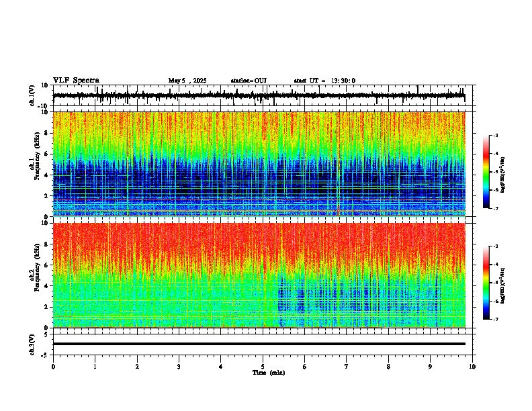Click the time axis tick label "4"

[221, 367]
